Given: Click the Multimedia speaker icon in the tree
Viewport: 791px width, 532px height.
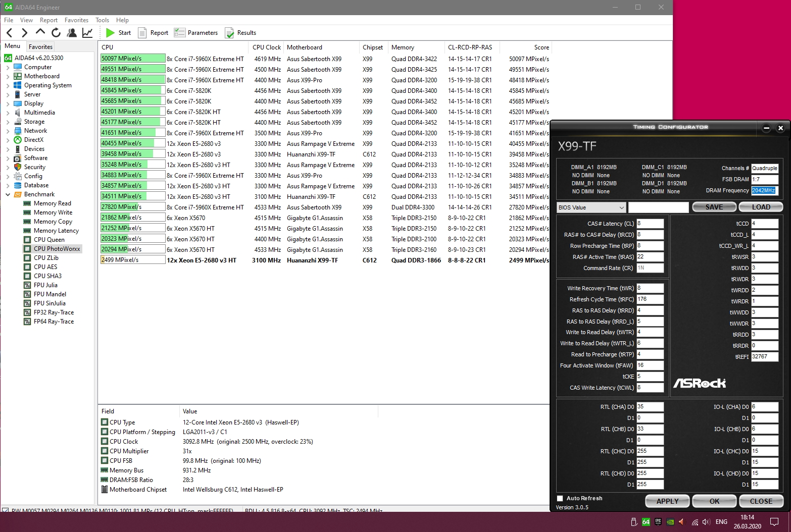Looking at the screenshot, I should click(x=18, y=113).
